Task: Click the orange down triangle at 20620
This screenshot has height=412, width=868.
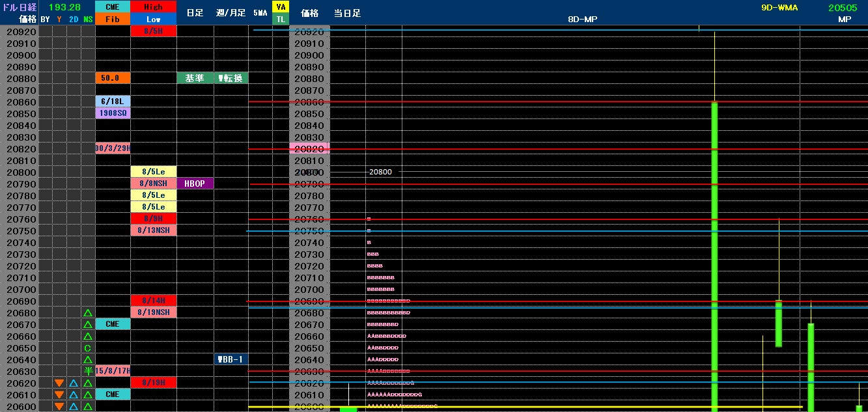Action: pyautogui.click(x=59, y=383)
